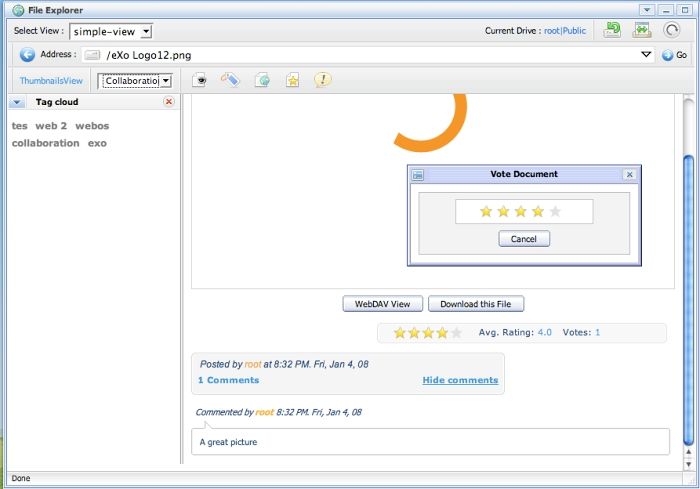Click Cancel in Vote Document dialog

(524, 239)
